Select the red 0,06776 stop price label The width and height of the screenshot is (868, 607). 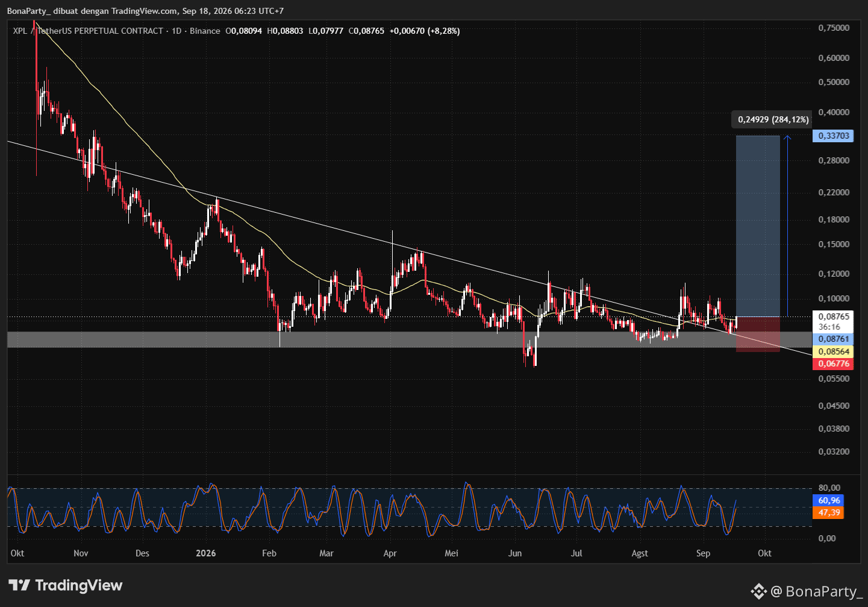click(833, 363)
